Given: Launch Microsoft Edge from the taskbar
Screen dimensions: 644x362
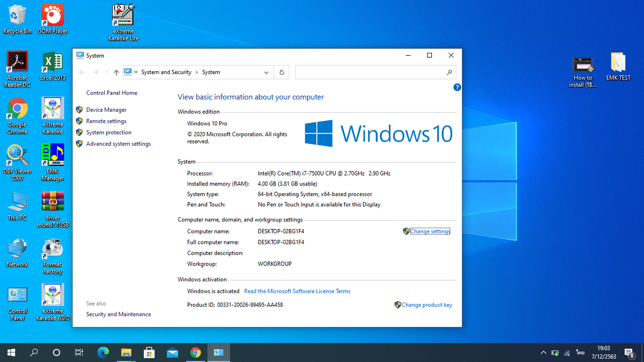Looking at the screenshot, I should (103, 352).
